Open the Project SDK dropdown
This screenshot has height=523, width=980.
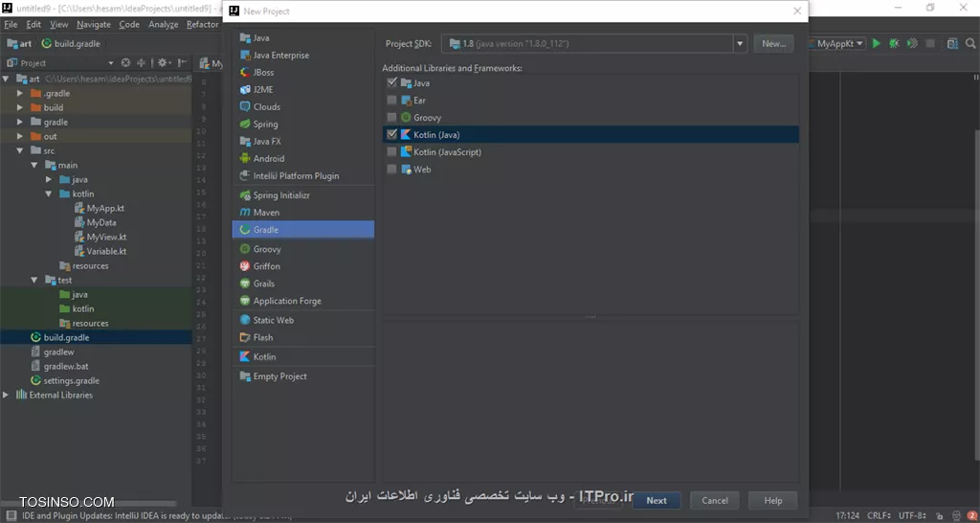click(740, 44)
